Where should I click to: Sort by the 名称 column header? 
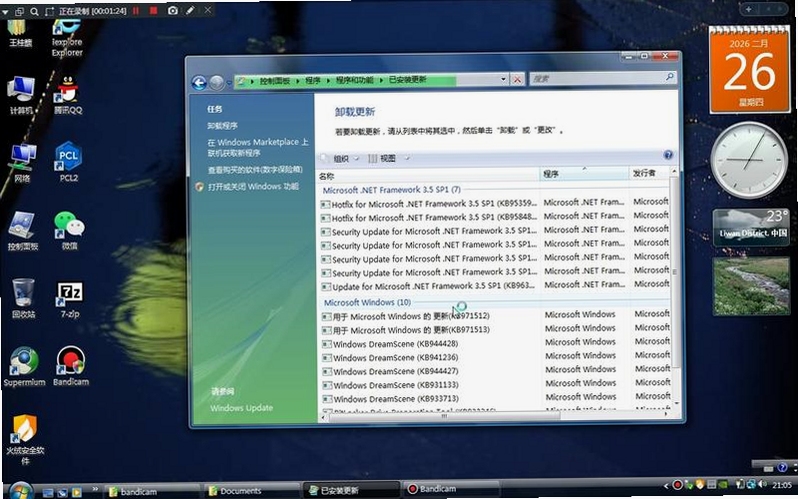click(x=428, y=176)
